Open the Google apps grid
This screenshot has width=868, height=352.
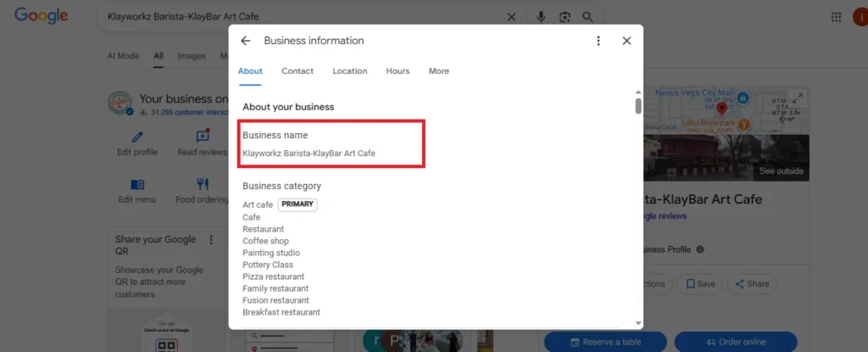pos(837,17)
